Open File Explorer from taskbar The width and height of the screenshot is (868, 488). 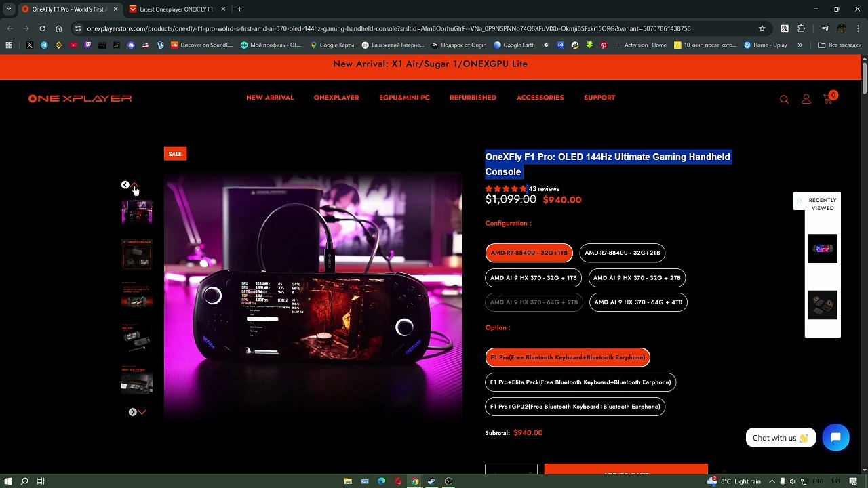[348, 481]
